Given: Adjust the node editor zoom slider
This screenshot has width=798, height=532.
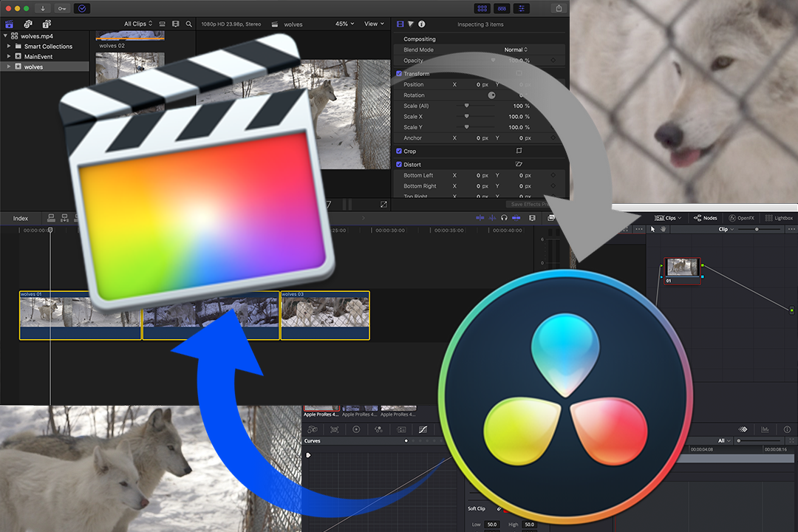Looking at the screenshot, I should 760,229.
